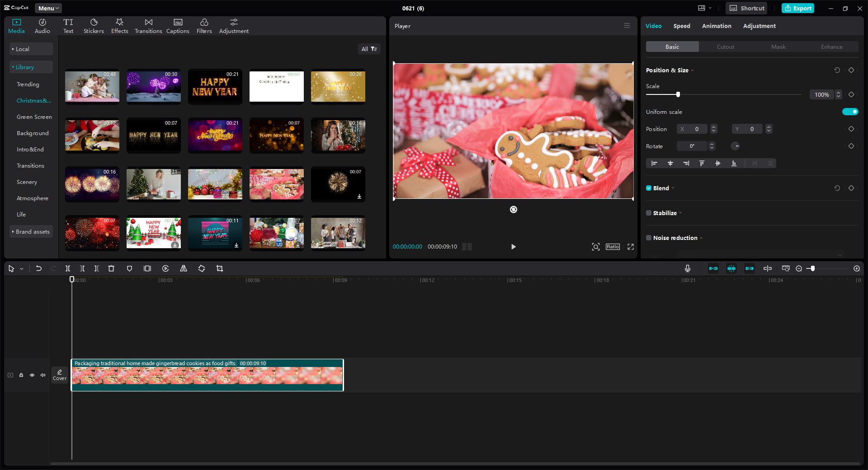Click the Export button
This screenshot has height=470, width=868.
(x=798, y=8)
